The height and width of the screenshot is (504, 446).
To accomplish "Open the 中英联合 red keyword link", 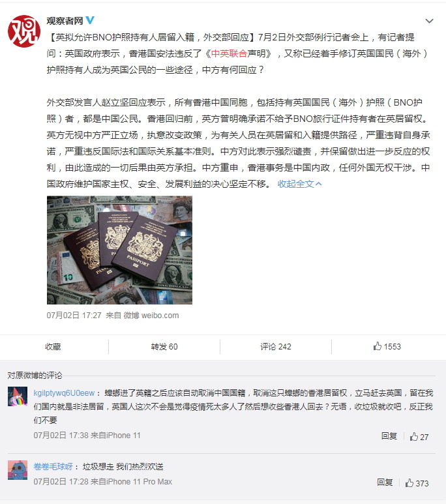I will (x=229, y=53).
